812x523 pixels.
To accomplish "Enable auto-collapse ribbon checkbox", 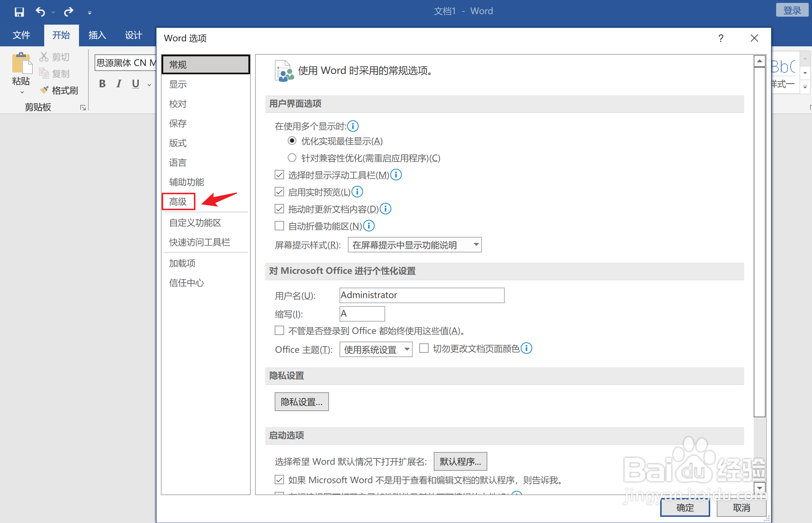I will pyautogui.click(x=279, y=226).
